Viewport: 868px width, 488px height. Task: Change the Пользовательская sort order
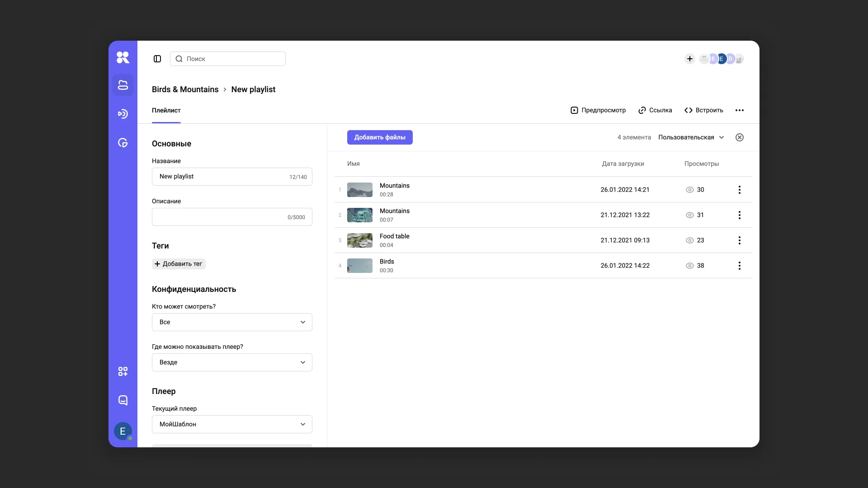click(691, 137)
